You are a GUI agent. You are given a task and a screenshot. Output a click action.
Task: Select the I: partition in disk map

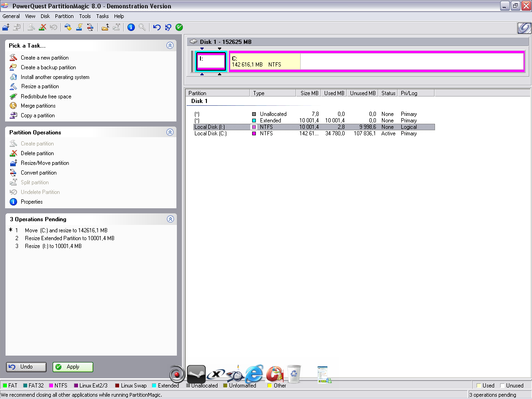[211, 61]
